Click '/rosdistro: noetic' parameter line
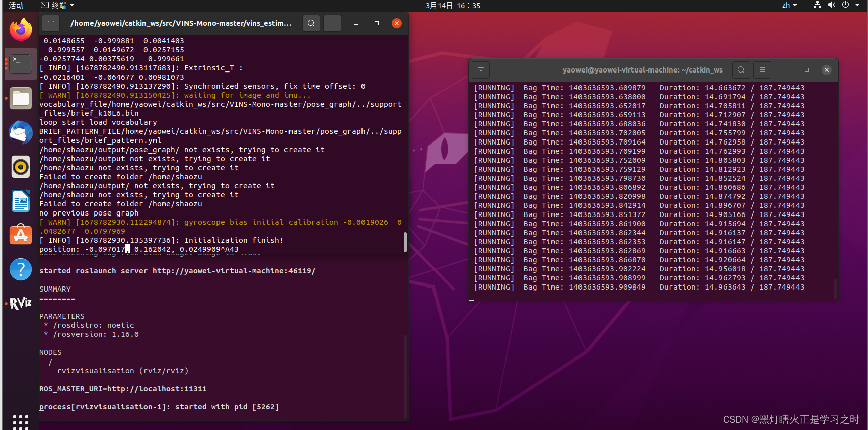This screenshot has height=430, width=868. click(89, 325)
